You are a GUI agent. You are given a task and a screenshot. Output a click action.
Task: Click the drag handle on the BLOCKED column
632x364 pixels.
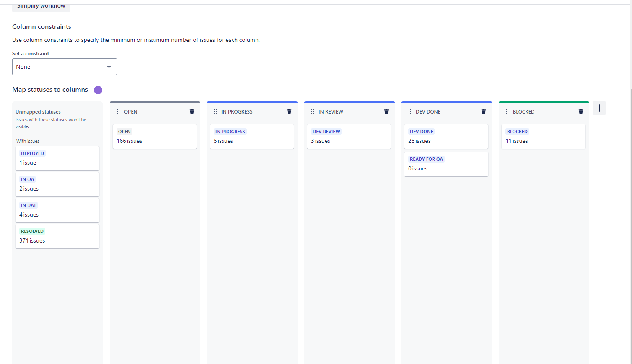[x=507, y=111]
